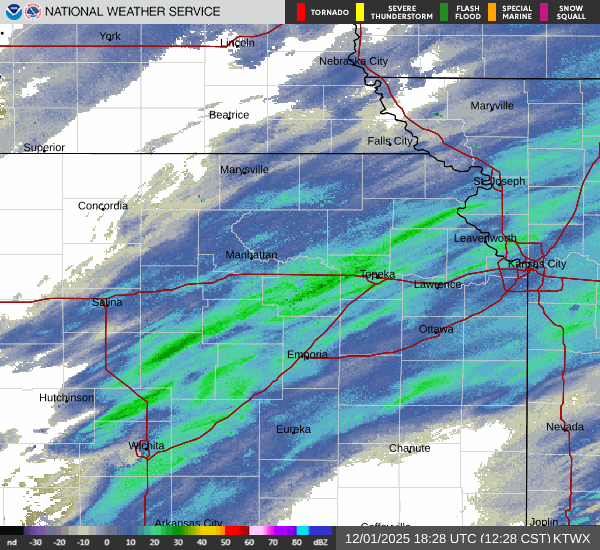The width and height of the screenshot is (600, 550).
Task: Click the National Weather Service logo
Action: pyautogui.click(x=33, y=12)
